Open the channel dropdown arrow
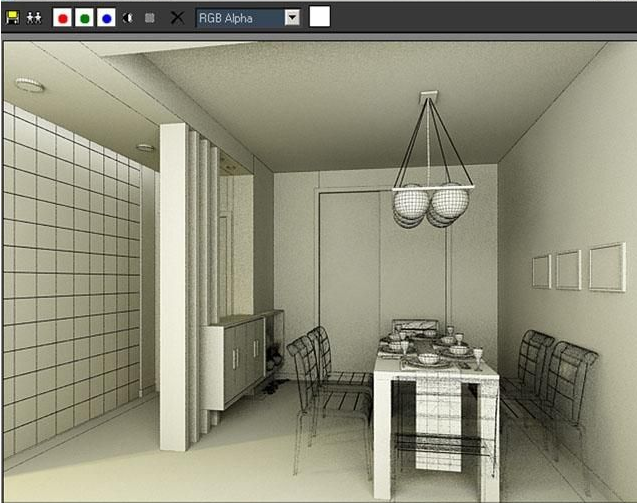Image resolution: width=637 pixels, height=503 pixels. (x=292, y=18)
